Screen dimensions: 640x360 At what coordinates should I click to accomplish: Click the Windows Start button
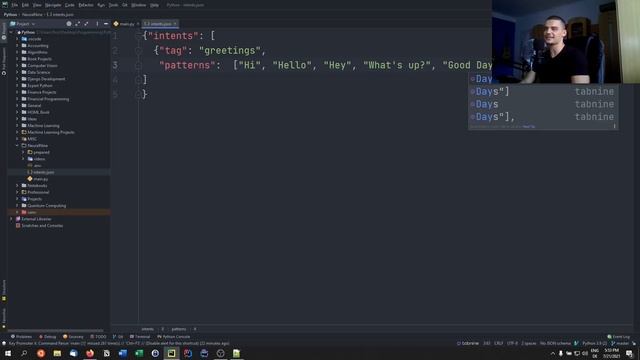point(8,353)
